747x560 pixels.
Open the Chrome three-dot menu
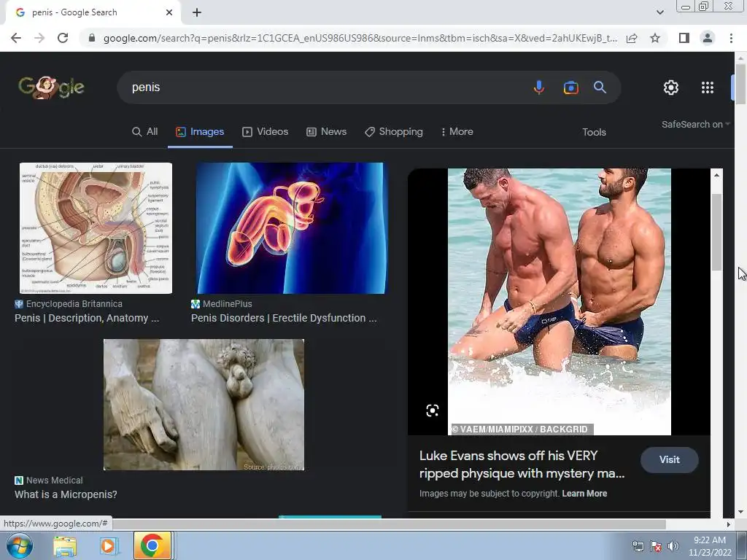pos(731,38)
